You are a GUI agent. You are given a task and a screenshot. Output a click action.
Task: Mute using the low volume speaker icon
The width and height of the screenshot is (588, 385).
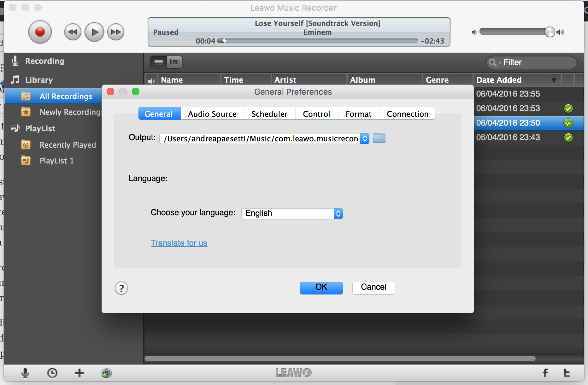pyautogui.click(x=474, y=32)
